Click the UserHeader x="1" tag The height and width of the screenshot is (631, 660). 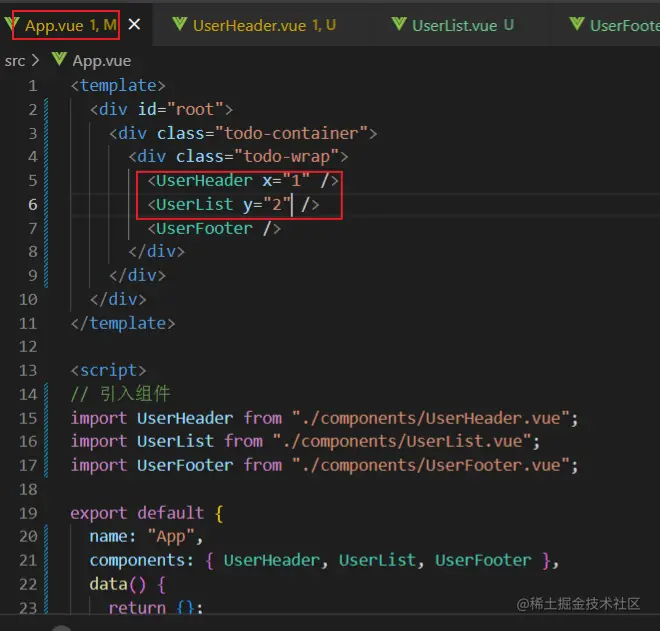coord(243,181)
